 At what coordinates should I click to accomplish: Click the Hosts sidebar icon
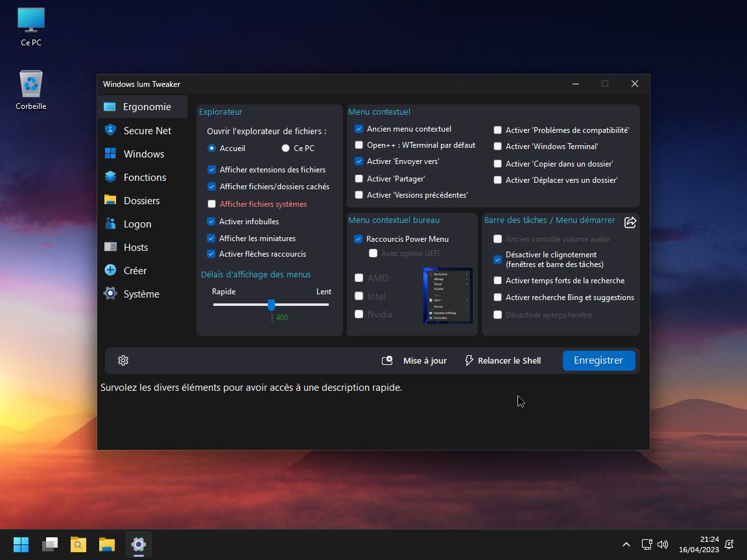pyautogui.click(x=110, y=247)
